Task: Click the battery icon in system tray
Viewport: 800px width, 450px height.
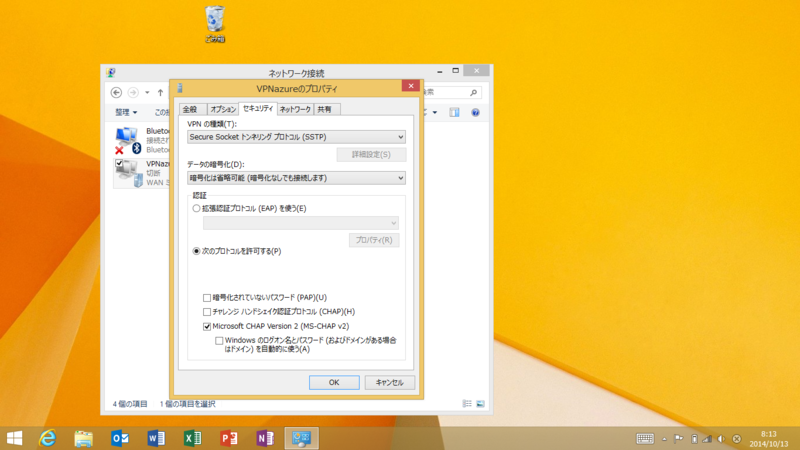Action: pos(694,439)
